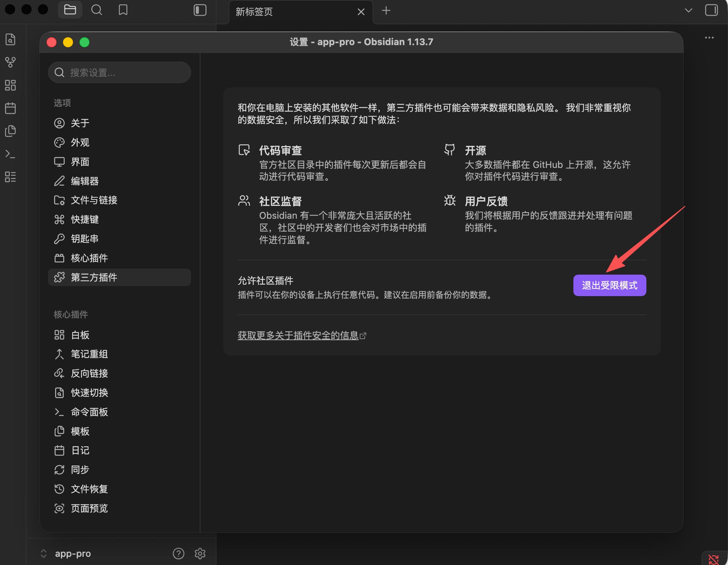This screenshot has height=565, width=728.
Task: Open the 外观 settings section
Action: [x=120, y=143]
